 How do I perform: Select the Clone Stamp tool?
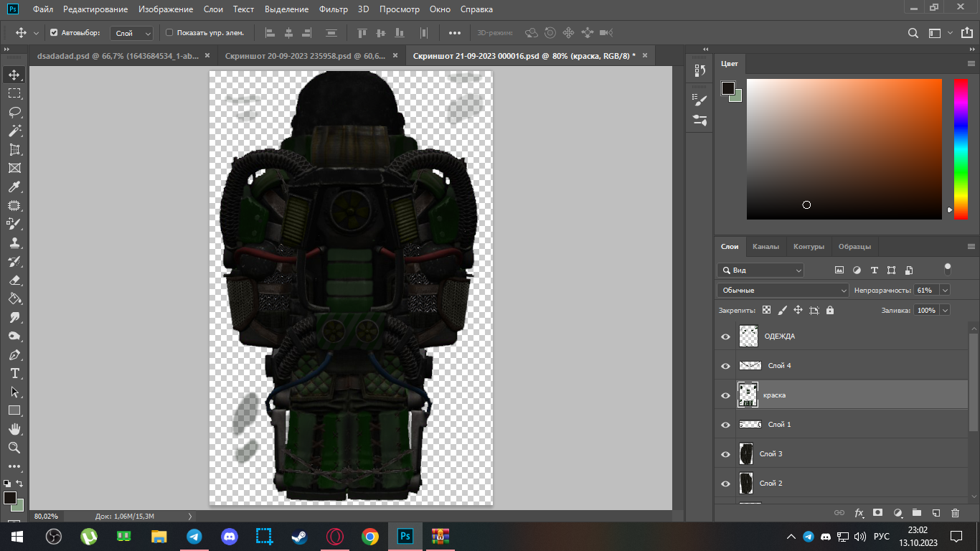[x=14, y=242]
